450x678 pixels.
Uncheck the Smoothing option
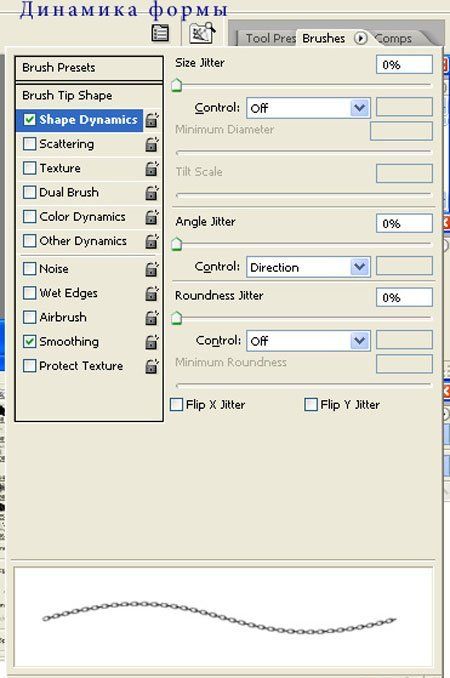coord(29,342)
